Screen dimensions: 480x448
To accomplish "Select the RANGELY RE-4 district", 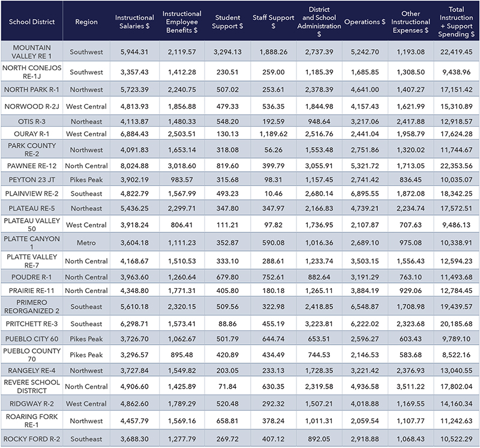I will pos(32,371).
